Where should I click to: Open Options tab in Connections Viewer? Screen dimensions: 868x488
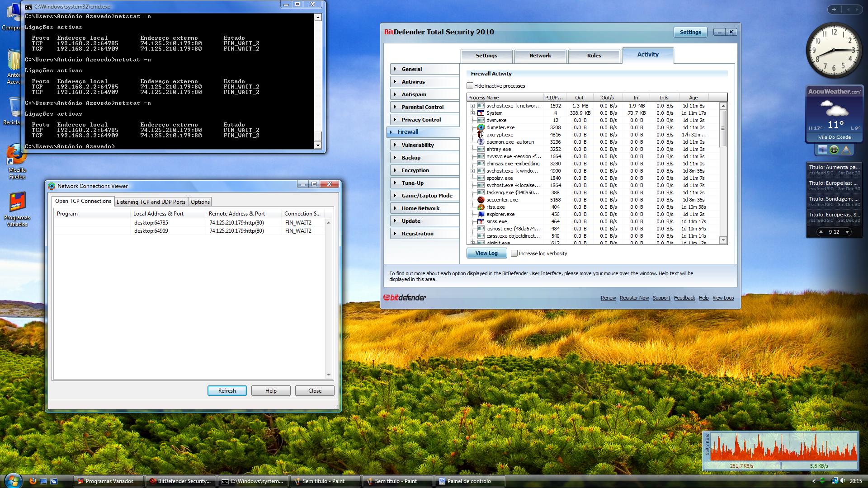[200, 202]
